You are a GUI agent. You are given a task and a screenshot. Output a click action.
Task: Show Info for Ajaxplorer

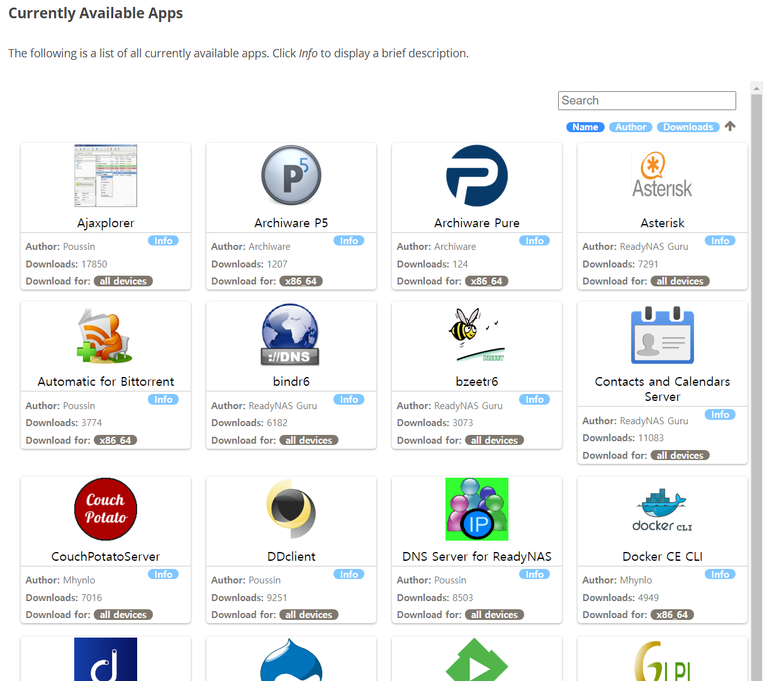164,240
